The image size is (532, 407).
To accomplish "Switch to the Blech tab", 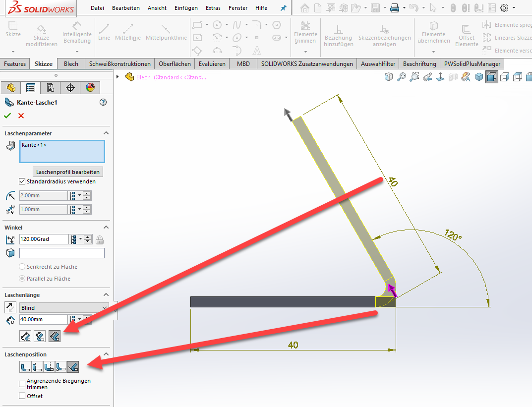I will [x=71, y=64].
